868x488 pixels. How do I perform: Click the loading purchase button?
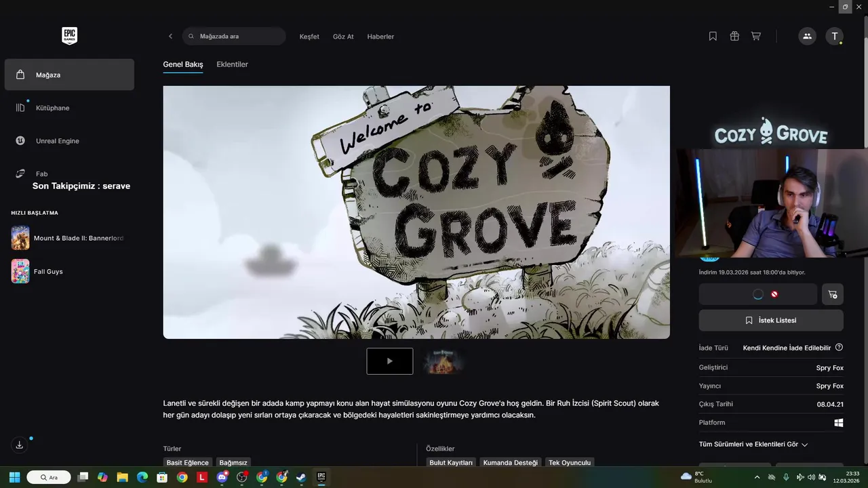(x=758, y=294)
